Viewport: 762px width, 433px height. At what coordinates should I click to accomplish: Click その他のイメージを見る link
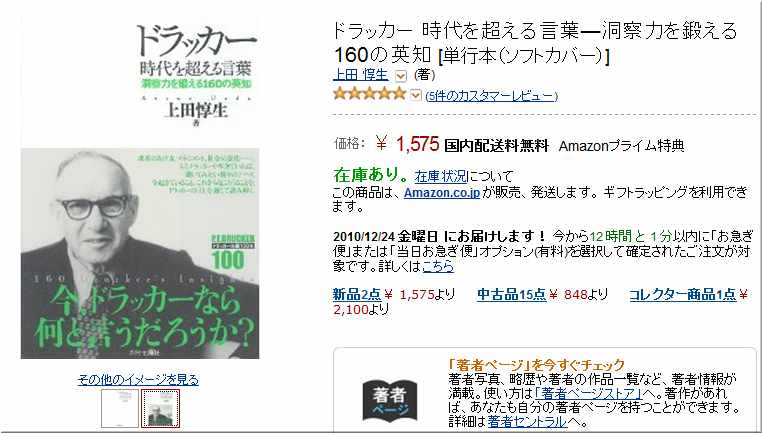138,380
